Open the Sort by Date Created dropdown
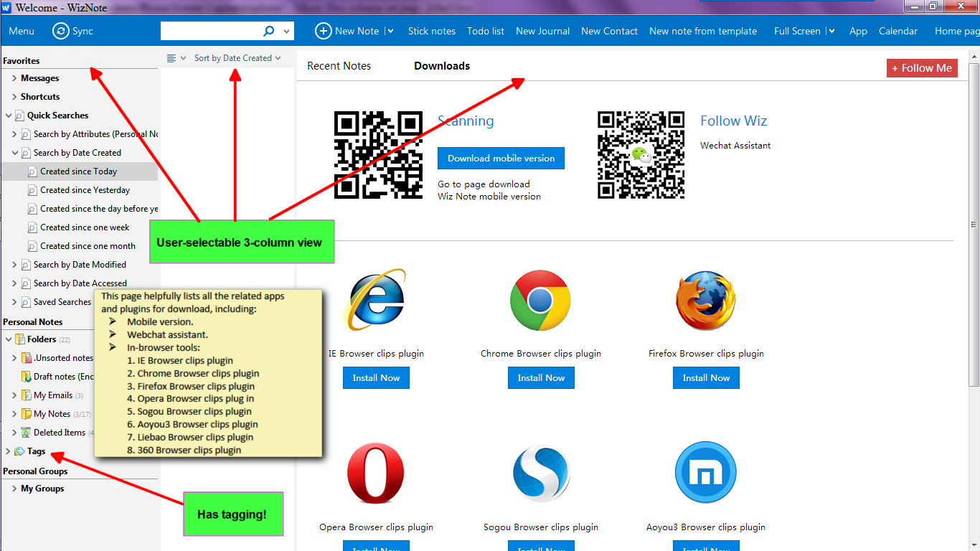980x551 pixels. point(237,58)
